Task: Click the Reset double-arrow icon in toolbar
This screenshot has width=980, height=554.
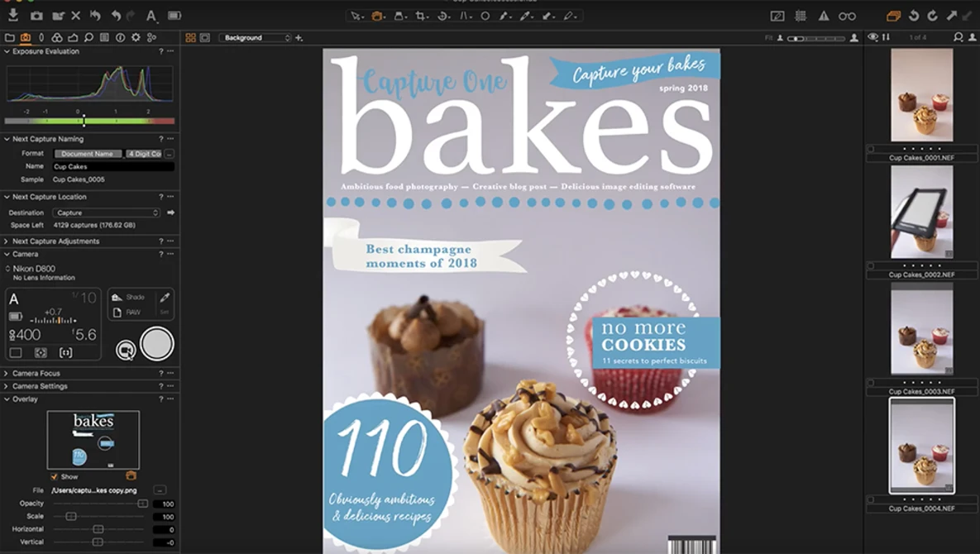Action: coord(96,16)
